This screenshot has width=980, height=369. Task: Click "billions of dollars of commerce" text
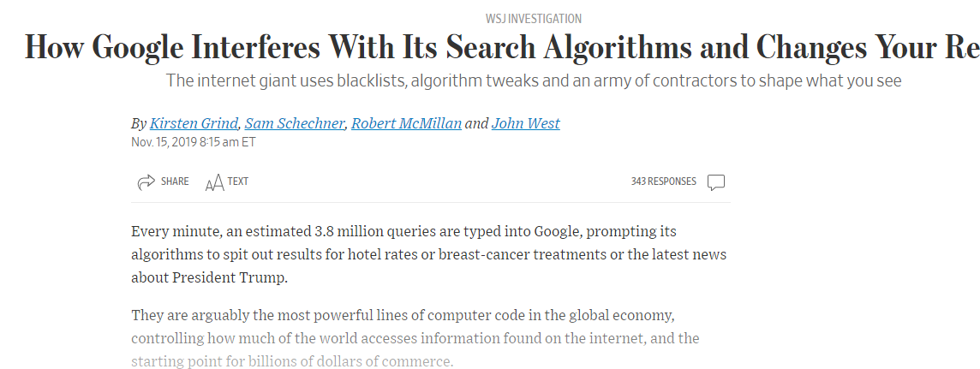(x=361, y=360)
